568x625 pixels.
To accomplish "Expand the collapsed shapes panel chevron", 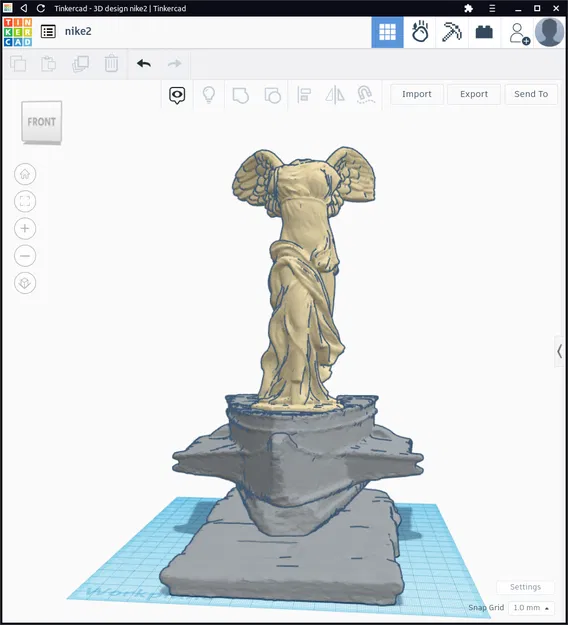I will 560,352.
